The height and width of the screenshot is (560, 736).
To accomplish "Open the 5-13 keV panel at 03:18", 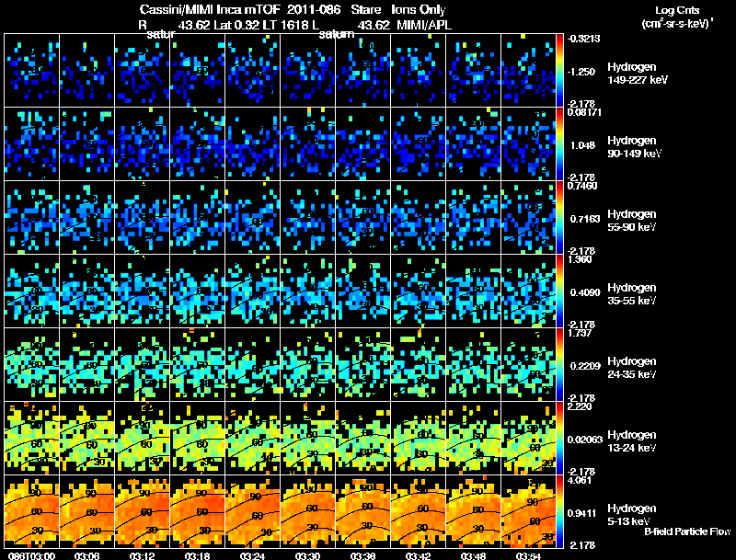I will (198, 511).
